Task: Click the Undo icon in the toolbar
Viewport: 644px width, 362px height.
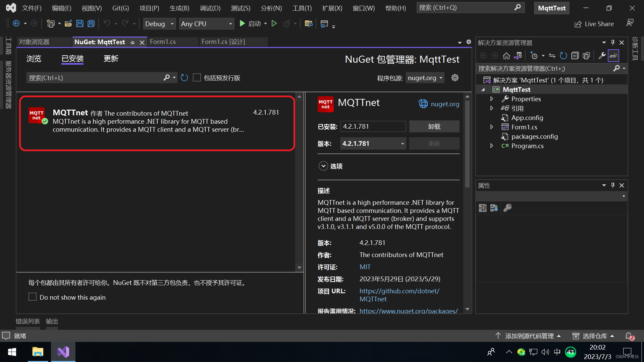Action: (x=107, y=23)
